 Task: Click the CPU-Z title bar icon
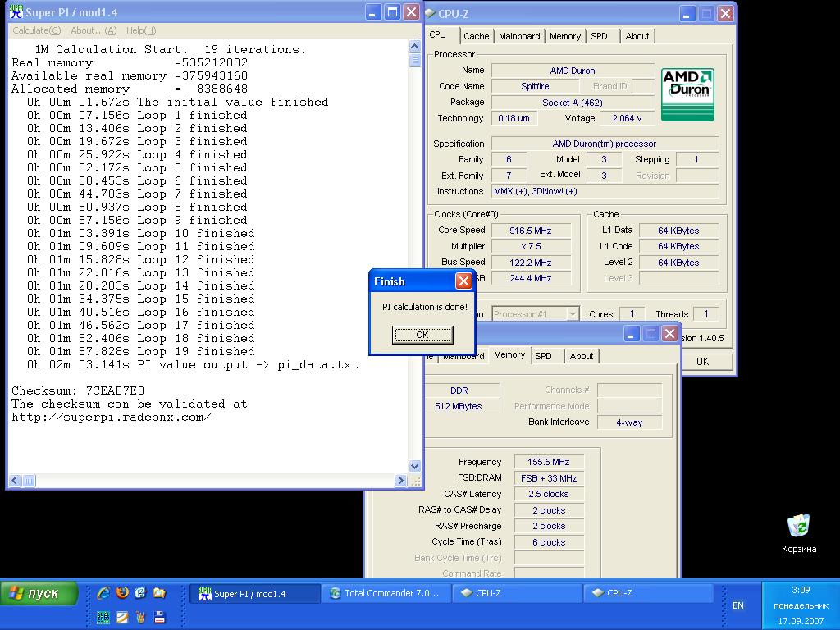tap(430, 13)
